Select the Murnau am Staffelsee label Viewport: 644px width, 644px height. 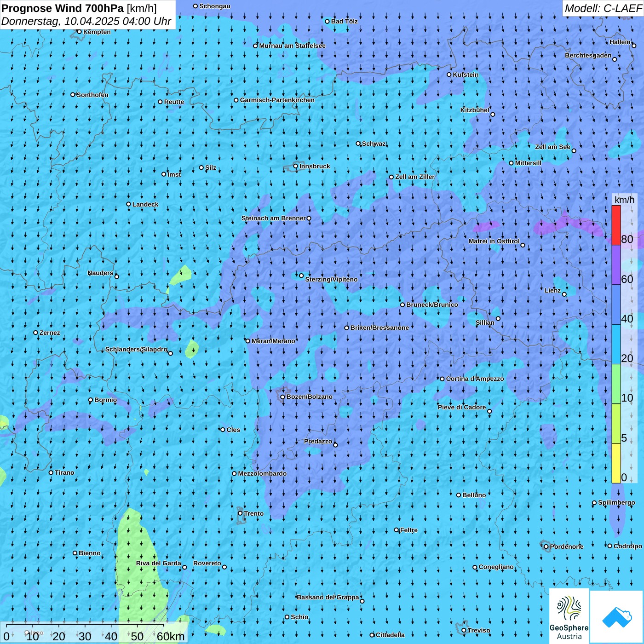click(293, 46)
